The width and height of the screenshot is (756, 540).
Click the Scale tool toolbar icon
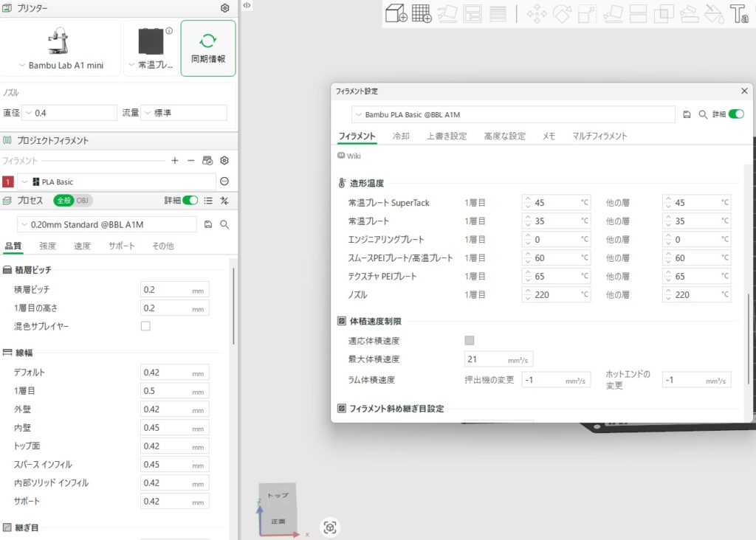click(587, 13)
